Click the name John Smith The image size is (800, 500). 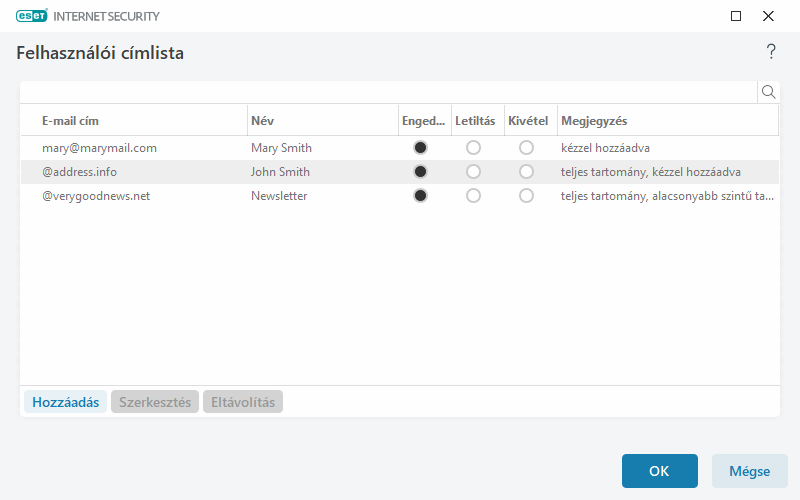tap(280, 172)
